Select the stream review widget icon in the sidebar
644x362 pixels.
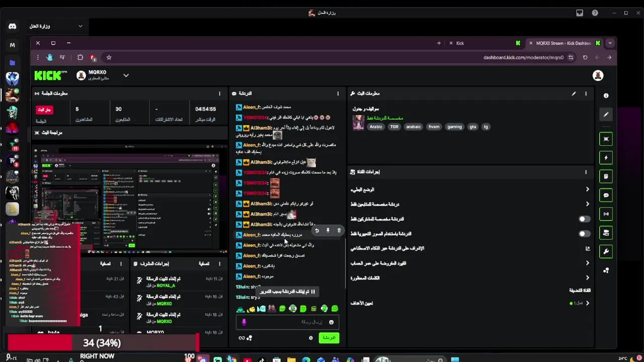tap(606, 139)
